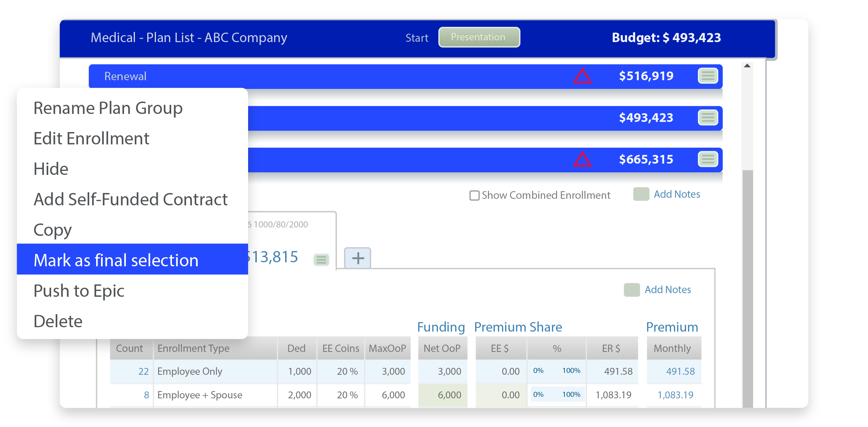
Task: Click the Net OoP column header
Action: pos(443,348)
